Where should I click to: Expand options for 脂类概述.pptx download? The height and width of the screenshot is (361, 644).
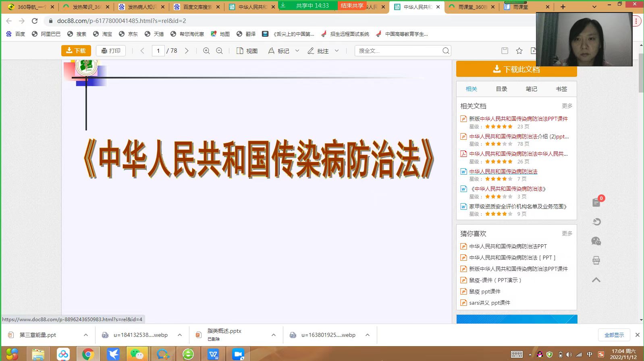click(x=274, y=335)
